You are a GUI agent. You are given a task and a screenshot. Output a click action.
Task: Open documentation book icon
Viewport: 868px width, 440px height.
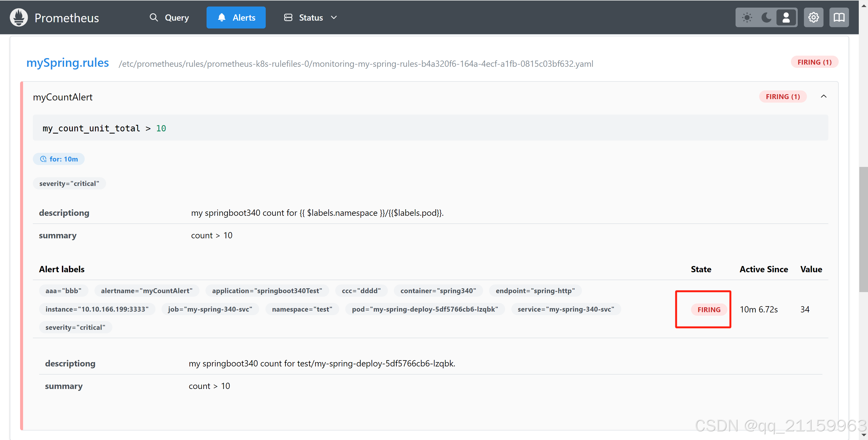point(839,18)
